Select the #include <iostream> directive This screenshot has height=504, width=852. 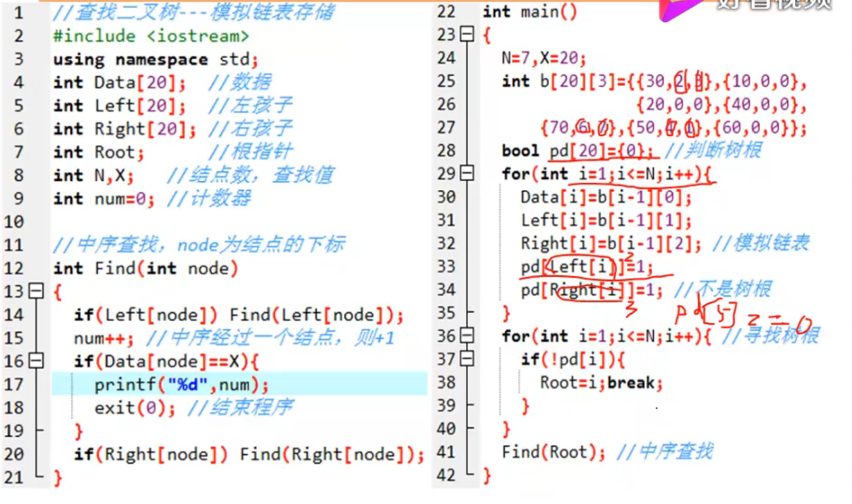pos(149,36)
